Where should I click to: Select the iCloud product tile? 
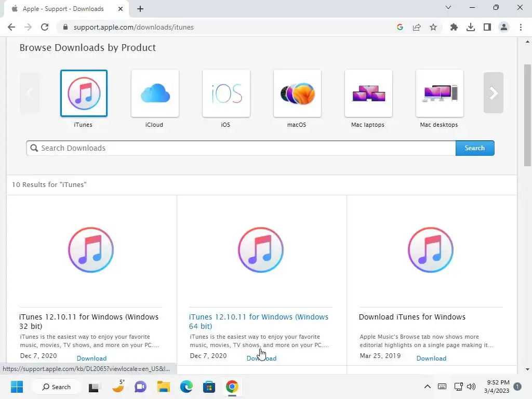coord(155,94)
